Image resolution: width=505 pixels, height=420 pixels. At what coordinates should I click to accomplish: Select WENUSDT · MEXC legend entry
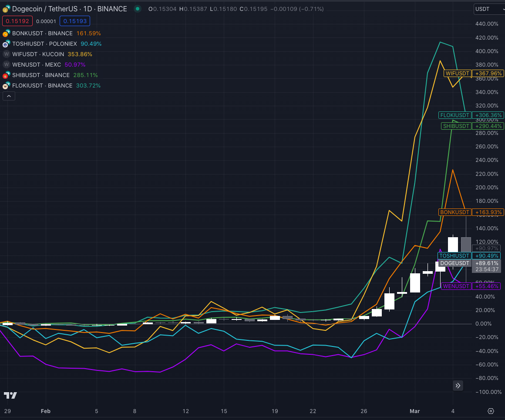pos(37,65)
